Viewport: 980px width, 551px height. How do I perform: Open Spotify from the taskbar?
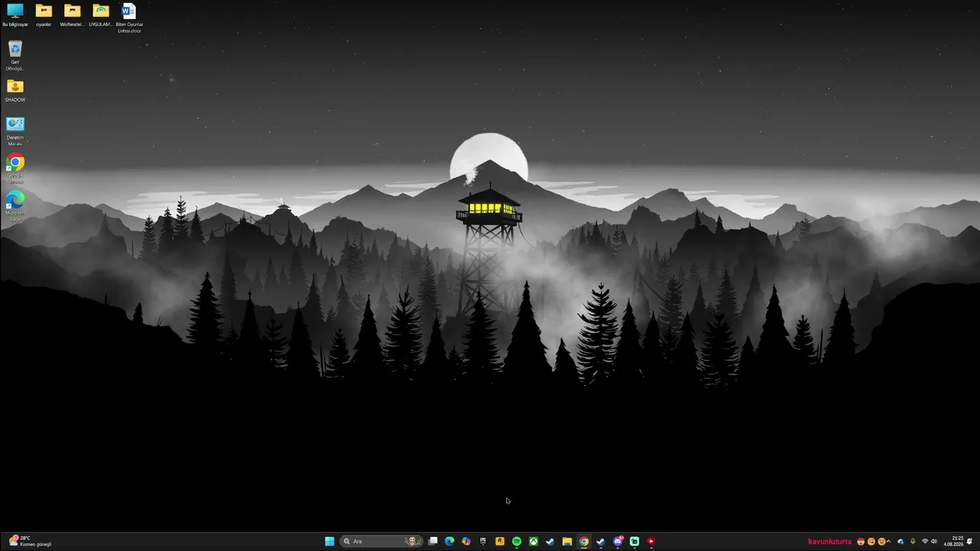pos(517,541)
